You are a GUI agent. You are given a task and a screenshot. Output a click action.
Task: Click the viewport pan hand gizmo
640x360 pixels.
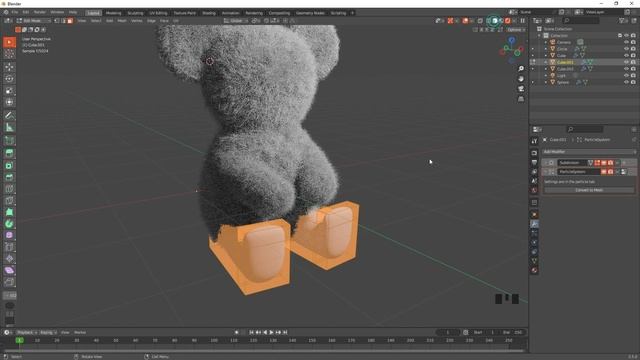tap(521, 79)
